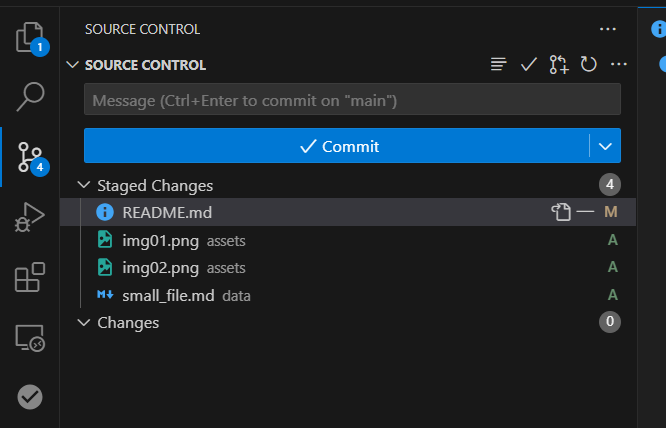Open the Search view icon
666x428 pixels.
(x=30, y=97)
